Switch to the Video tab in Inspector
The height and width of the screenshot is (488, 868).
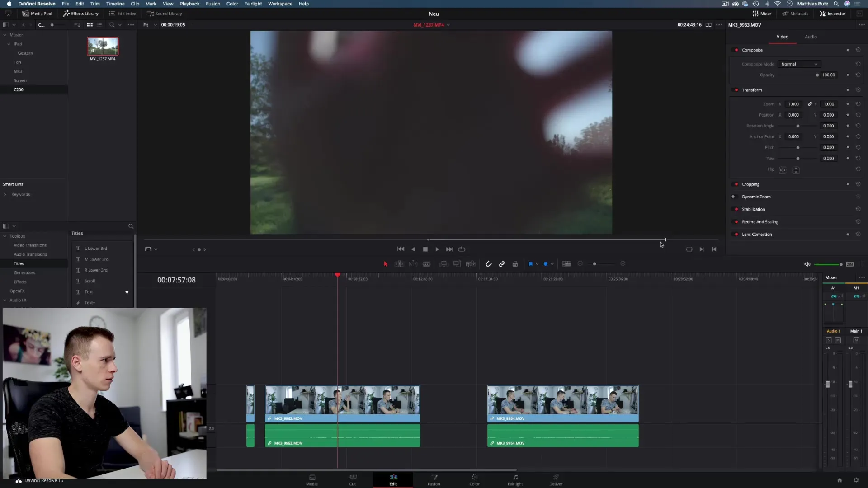pos(783,37)
